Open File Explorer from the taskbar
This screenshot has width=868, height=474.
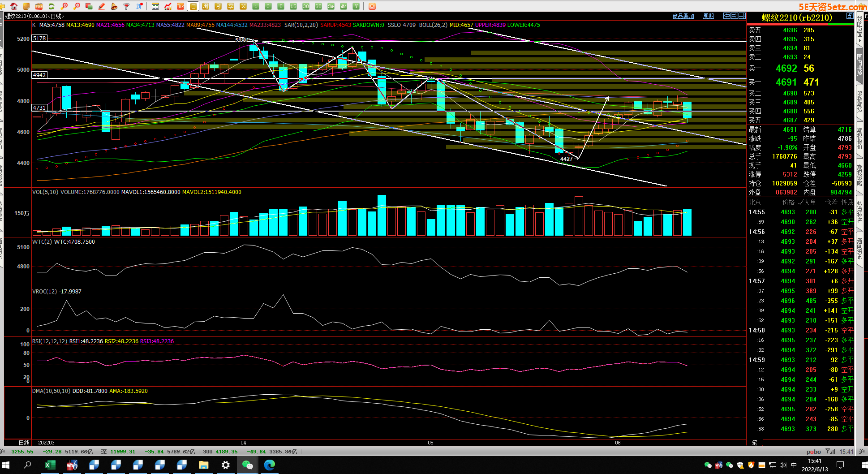coord(204,465)
